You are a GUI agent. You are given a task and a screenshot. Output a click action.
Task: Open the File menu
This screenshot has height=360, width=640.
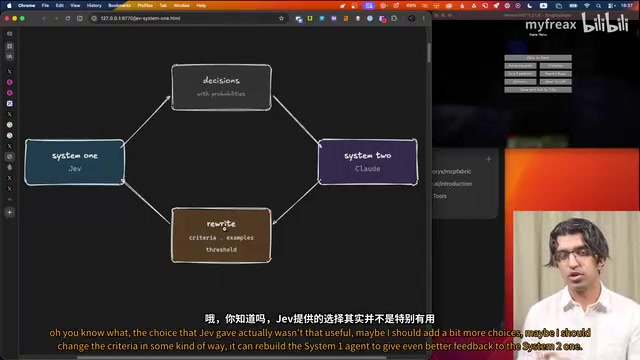point(45,5)
